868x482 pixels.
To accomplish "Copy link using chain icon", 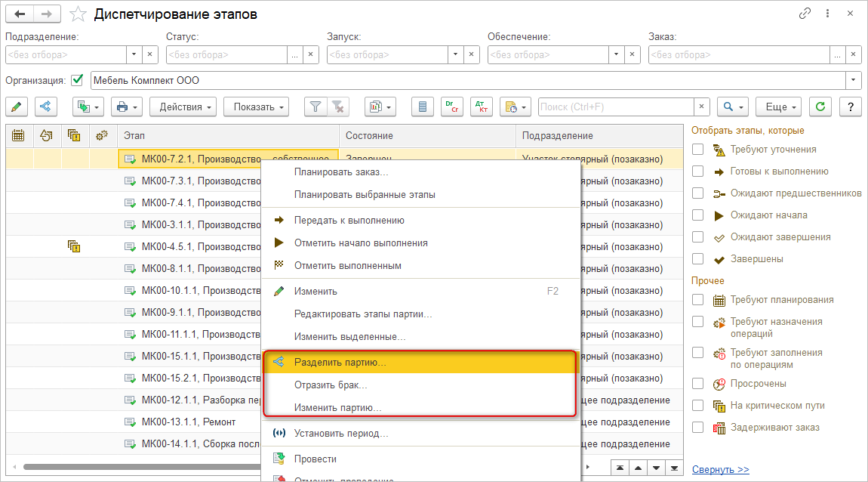I will click(805, 14).
